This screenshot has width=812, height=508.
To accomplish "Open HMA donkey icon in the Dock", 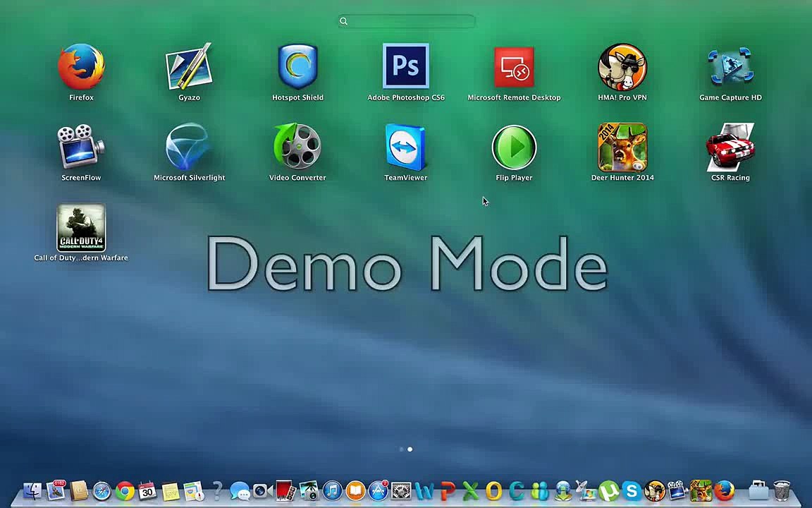I will [x=655, y=491].
